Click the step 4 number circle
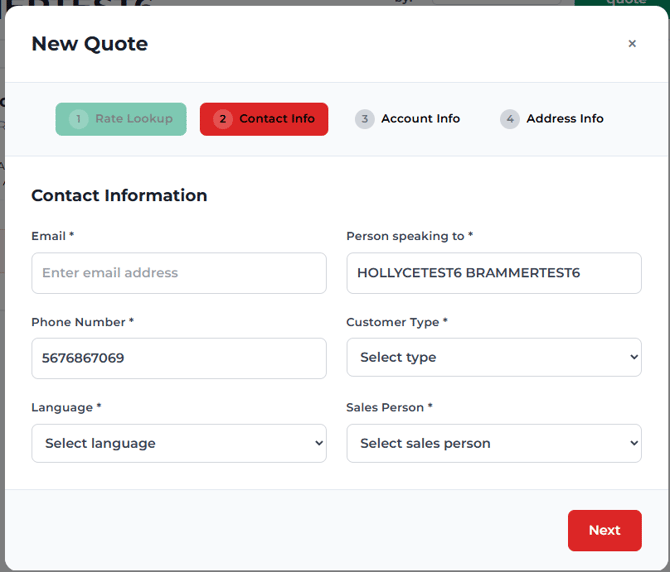The width and height of the screenshot is (670, 572). [510, 119]
